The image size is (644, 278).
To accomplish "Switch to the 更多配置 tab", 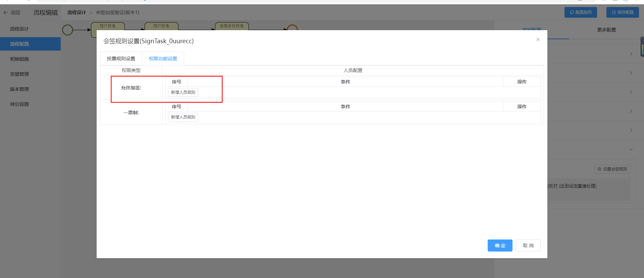I will pos(606,30).
